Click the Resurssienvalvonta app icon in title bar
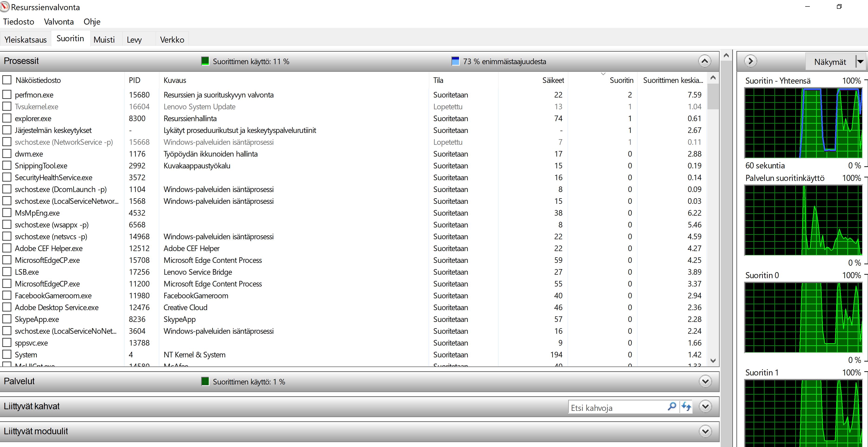Viewport: 868px width, 447px height. tap(5, 7)
